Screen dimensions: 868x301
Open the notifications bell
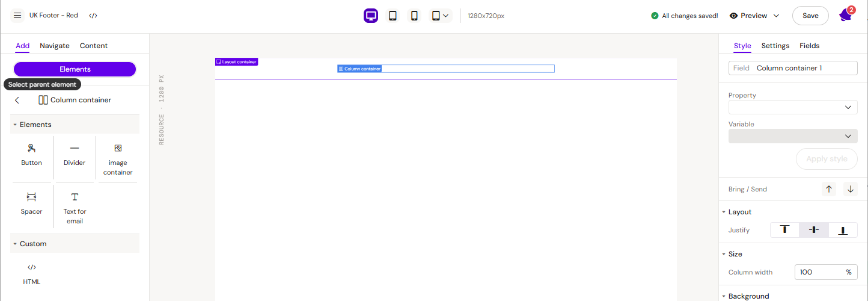845,16
